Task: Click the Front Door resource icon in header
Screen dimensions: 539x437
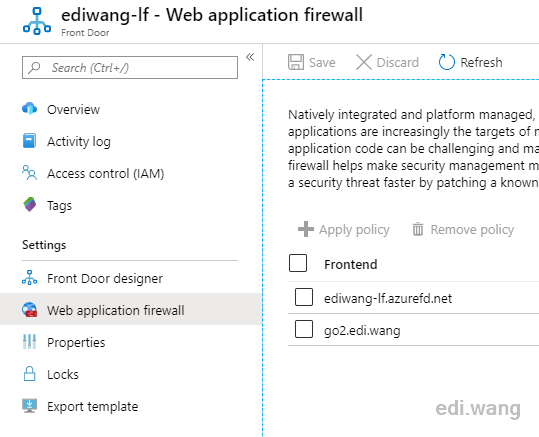Action: [37, 21]
